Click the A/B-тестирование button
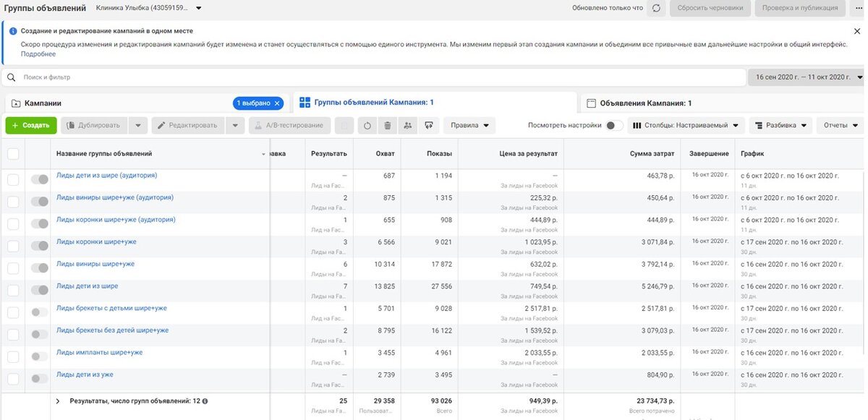Viewport: 868px width, 420px height. tap(290, 125)
